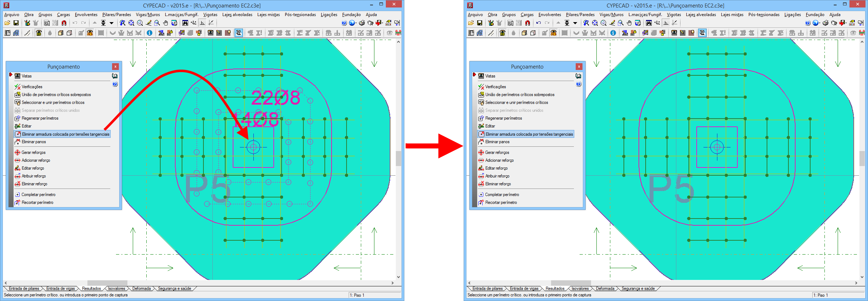The width and height of the screenshot is (868, 301).
Task: Close the right Punçoamento panel with red X
Action: 579,66
